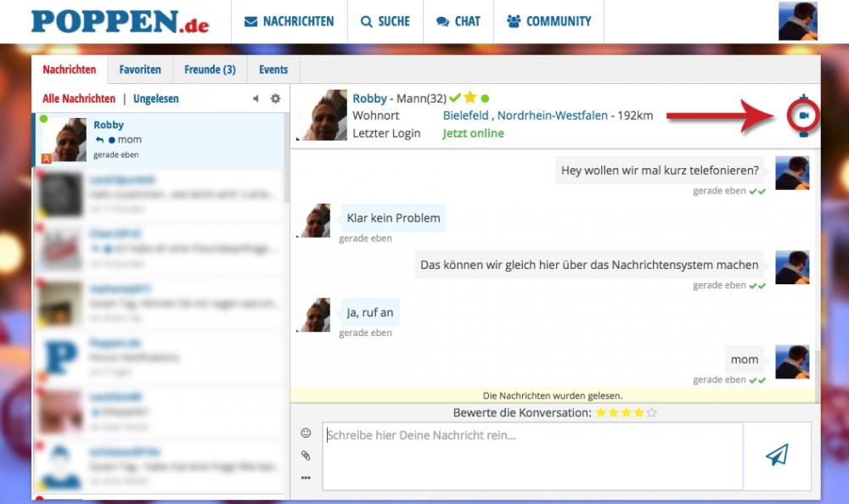
Task: Click the message text input field
Action: 532,456
